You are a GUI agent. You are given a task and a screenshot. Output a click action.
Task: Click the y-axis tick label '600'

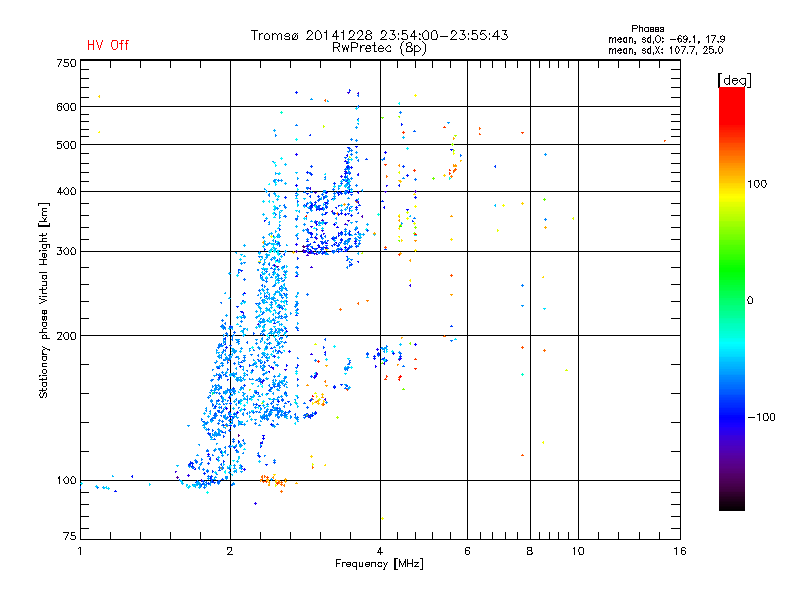[66, 107]
